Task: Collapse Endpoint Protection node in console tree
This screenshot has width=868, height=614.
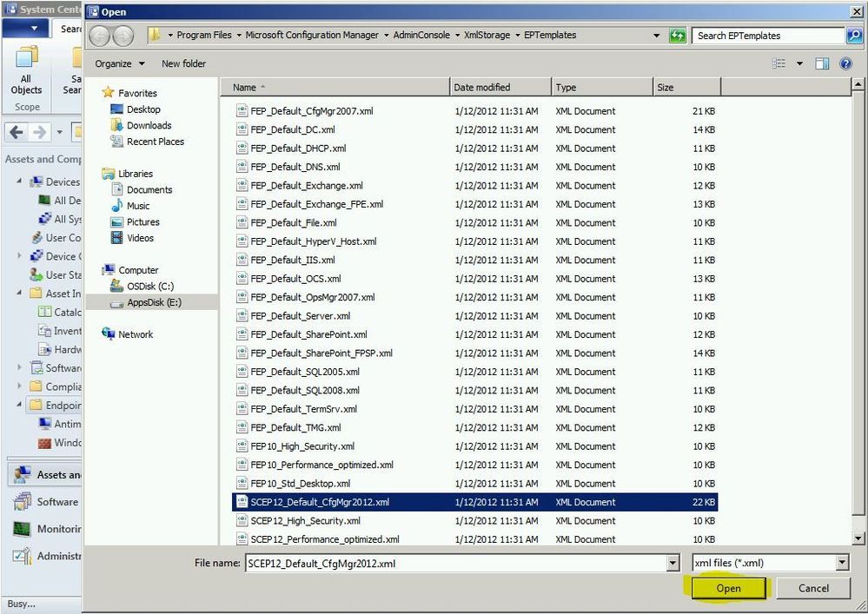Action: coord(19,405)
